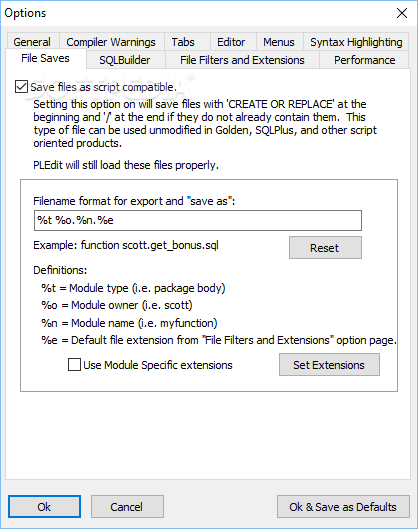The width and height of the screenshot is (418, 529).
Task: Switch to SQLBuilder tab
Action: [125, 60]
